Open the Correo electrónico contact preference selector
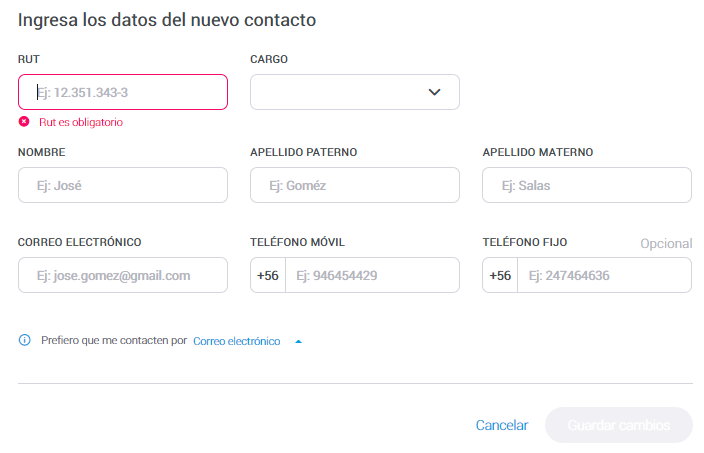The width and height of the screenshot is (704, 453). (x=237, y=341)
